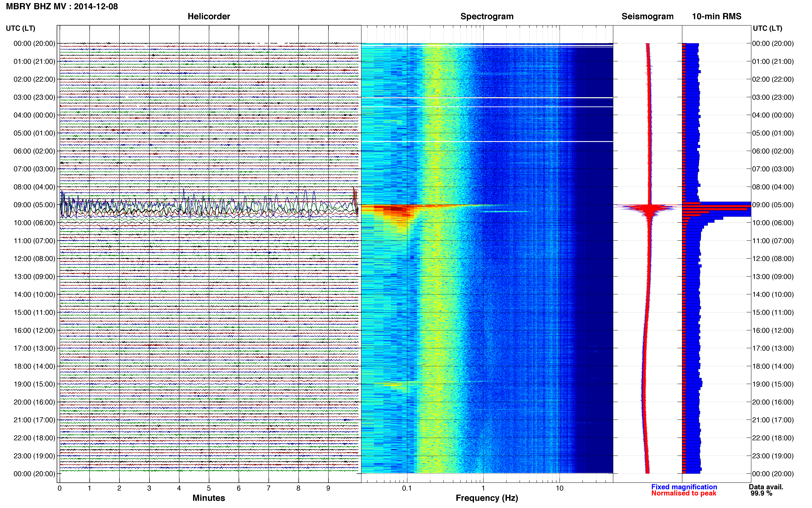Click the "Seismogram" panel heading
812x508 pixels.
click(x=647, y=16)
